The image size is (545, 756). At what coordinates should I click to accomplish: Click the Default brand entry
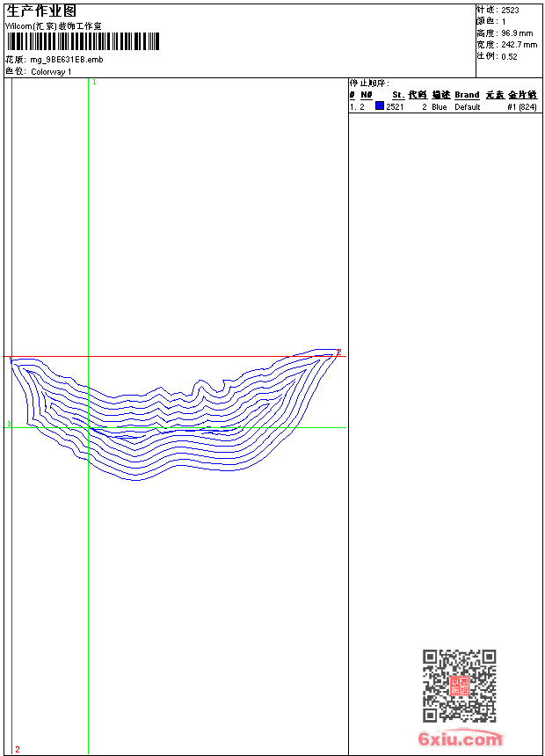tap(467, 107)
